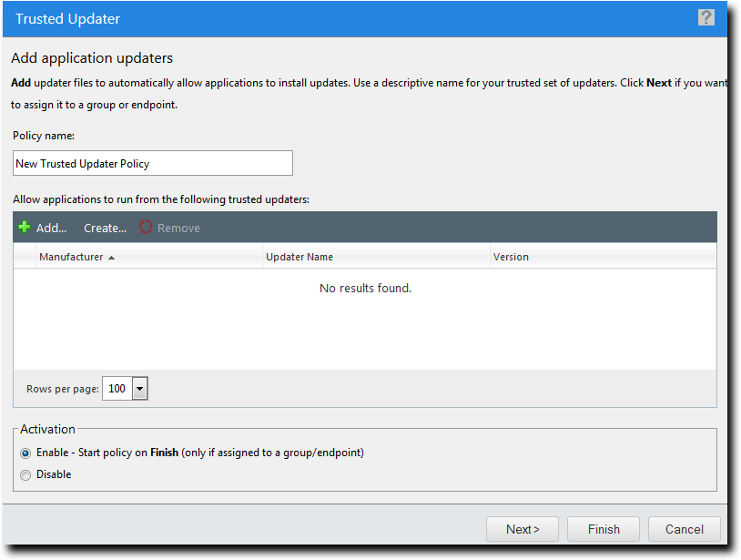Click the Remove toolbar label

[x=178, y=228]
